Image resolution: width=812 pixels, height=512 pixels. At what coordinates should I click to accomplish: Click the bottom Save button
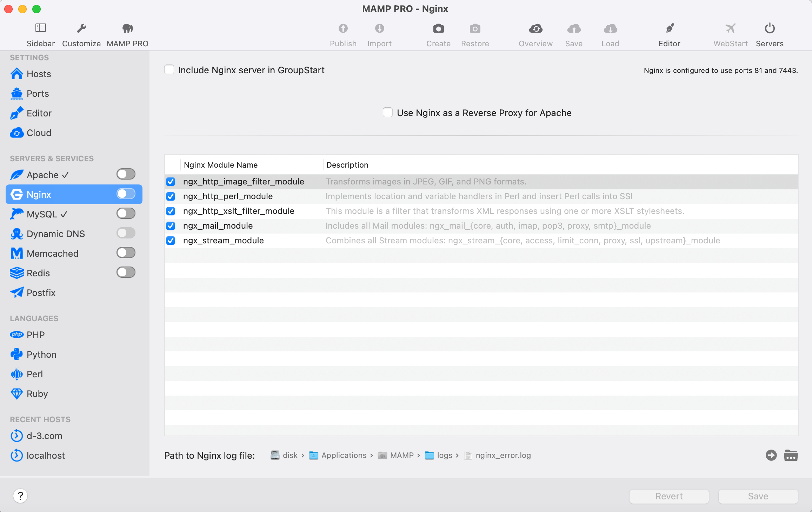(x=758, y=496)
